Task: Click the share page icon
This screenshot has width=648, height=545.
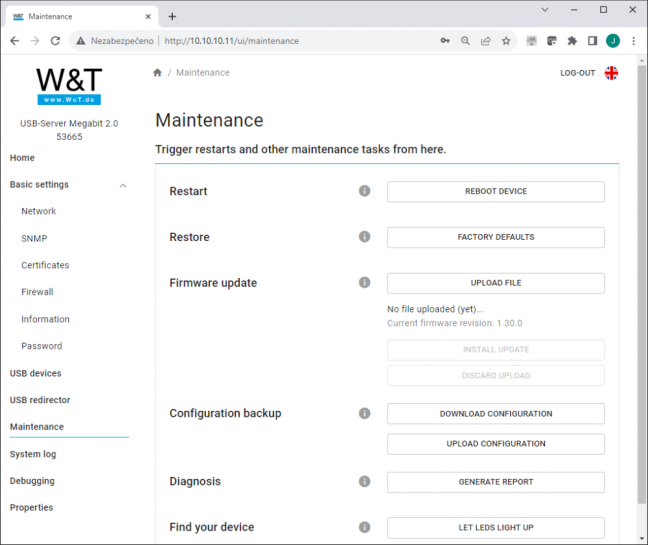Action: [x=486, y=40]
